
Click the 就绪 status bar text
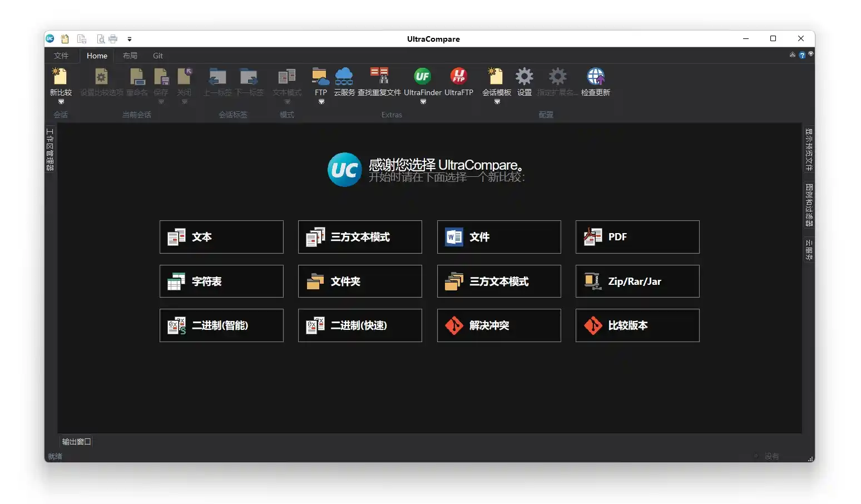pos(55,456)
